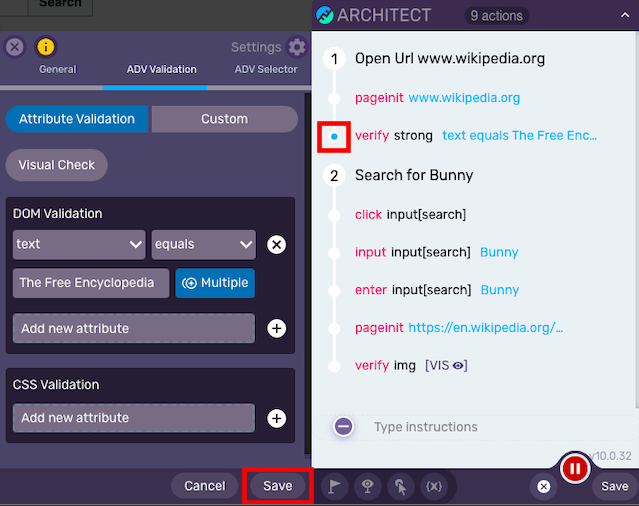Click the step 1 timeline marker circle
Screen dimensions: 639x506
point(334,59)
